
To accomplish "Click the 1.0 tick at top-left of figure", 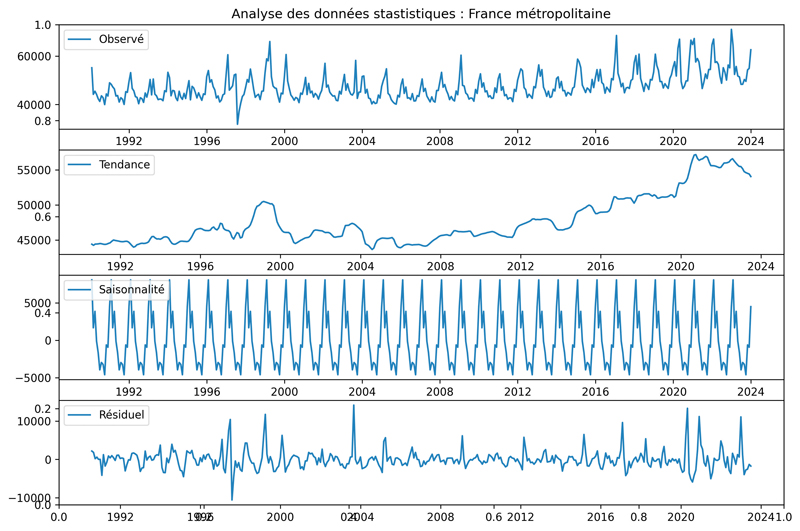I will (x=43, y=25).
